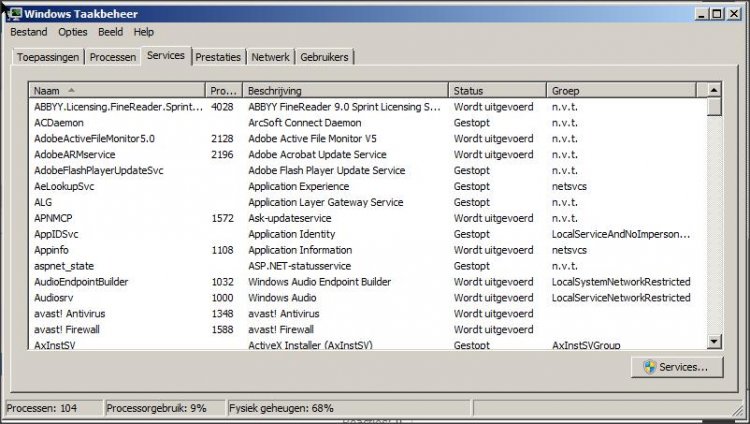The width and height of the screenshot is (750, 424).
Task: Open the Beeld menu
Action: [x=110, y=32]
